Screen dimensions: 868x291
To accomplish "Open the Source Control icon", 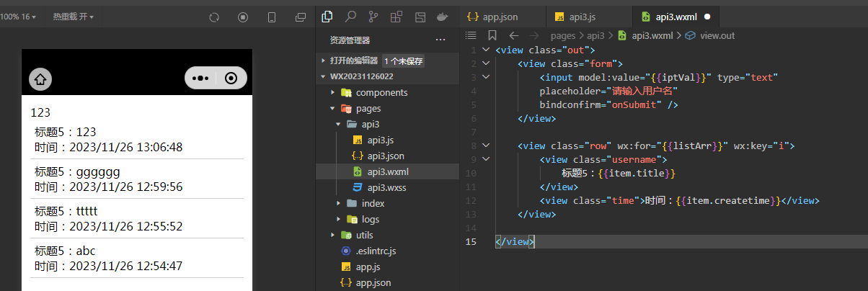I will pyautogui.click(x=373, y=17).
